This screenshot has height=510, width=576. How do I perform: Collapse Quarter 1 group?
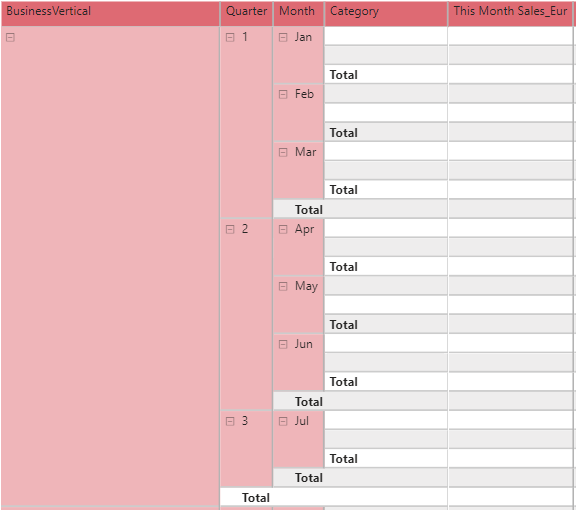(x=230, y=37)
